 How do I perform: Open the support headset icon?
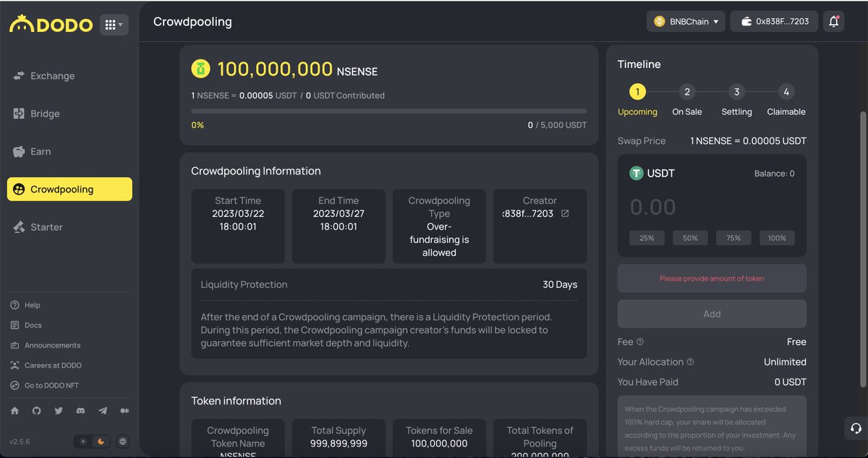pyautogui.click(x=856, y=428)
